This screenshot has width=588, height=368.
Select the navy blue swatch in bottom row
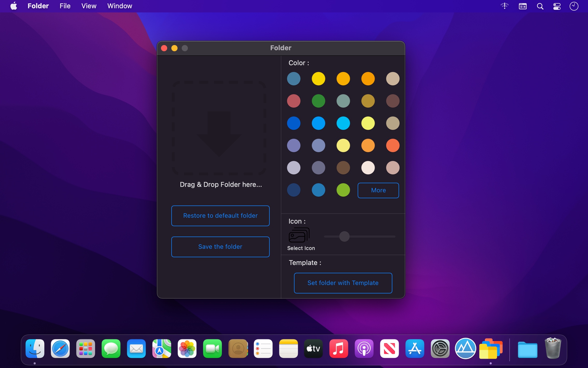click(x=294, y=190)
